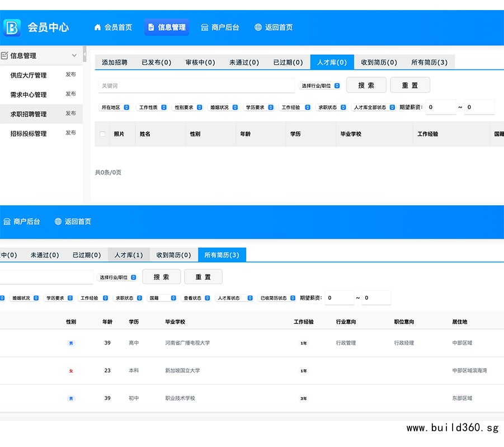This screenshot has width=504, height=447.
Task: Toggle the select-all checkbox in table header
Action: (102, 134)
